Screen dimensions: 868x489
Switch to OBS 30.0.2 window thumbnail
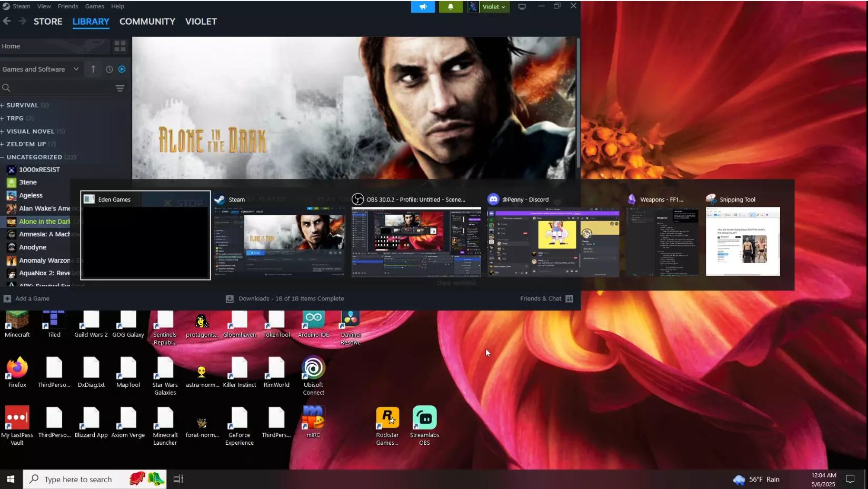[416, 235]
